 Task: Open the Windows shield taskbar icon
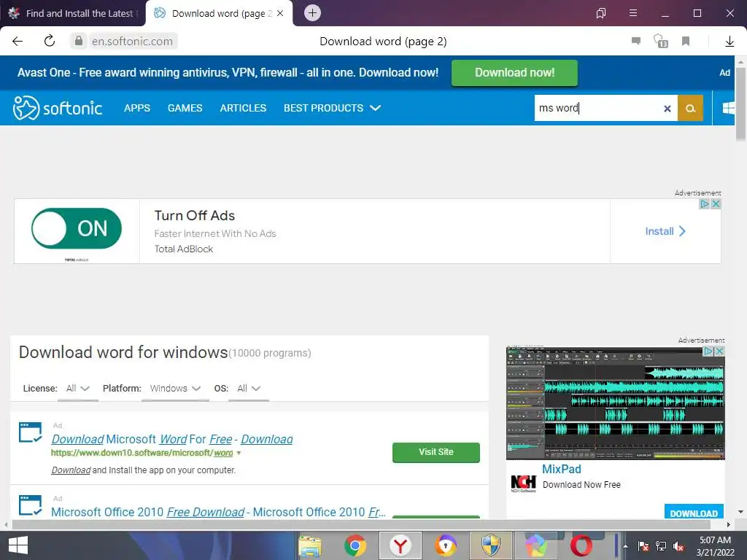coord(491,545)
